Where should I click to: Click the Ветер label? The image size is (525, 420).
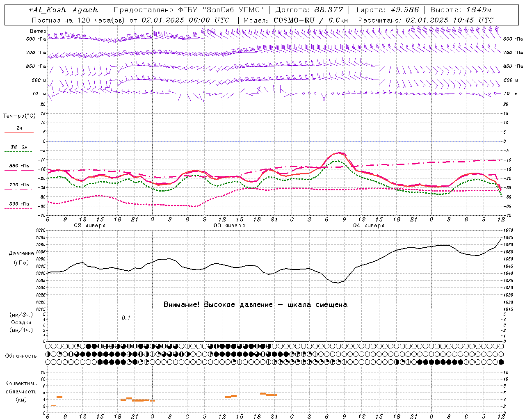[38, 31]
